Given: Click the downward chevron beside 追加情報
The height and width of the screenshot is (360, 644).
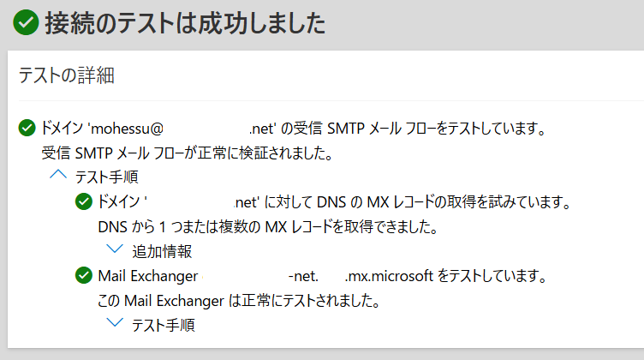Looking at the screenshot, I should tap(115, 249).
